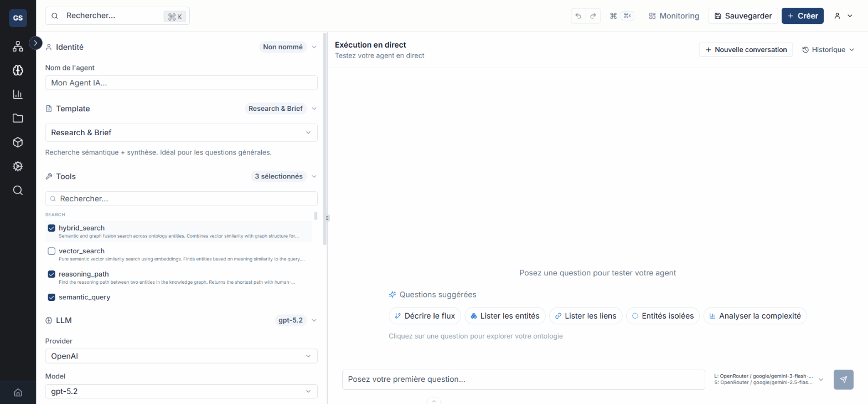Image resolution: width=868 pixels, height=404 pixels.
Task: Click the Nom de l'agent input field
Action: point(181,83)
